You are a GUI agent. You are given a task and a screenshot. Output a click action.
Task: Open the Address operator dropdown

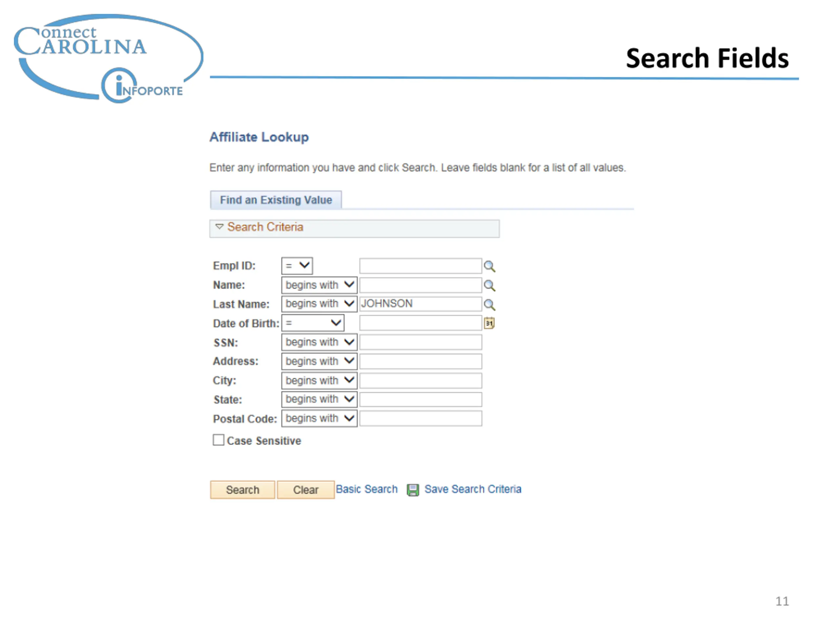(x=319, y=361)
